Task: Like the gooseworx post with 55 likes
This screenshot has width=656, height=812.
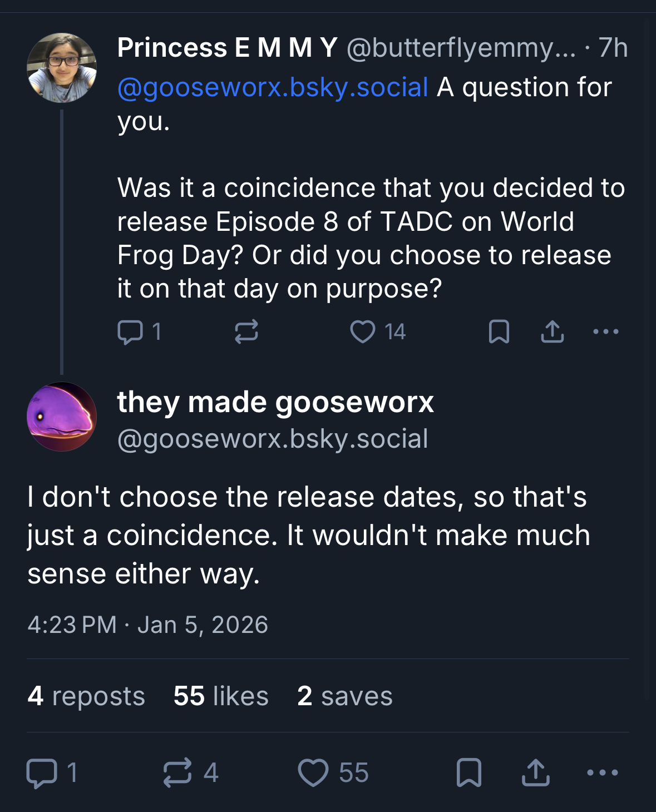Action: 313,773
